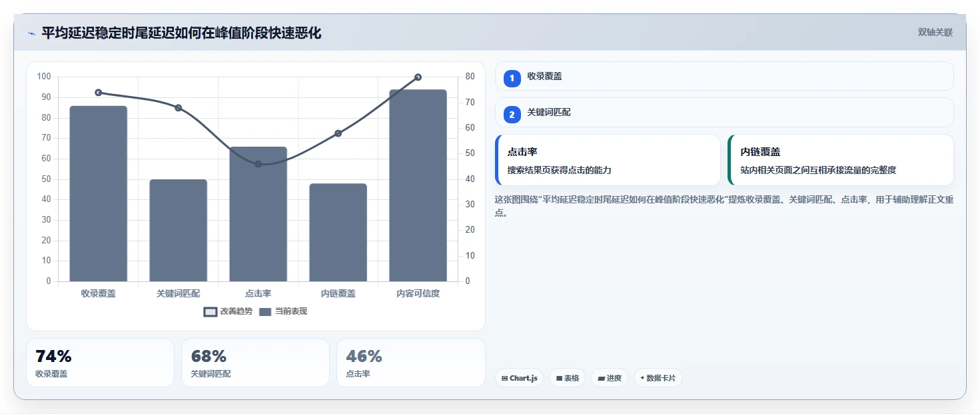980x414 pixels.
Task: Click the 内容可信度 bar in chart
Action: click(x=418, y=185)
